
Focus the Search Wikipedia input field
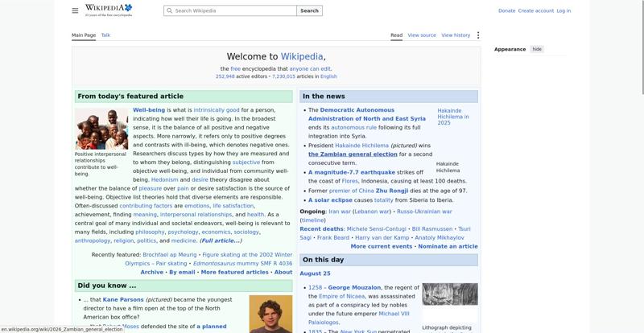click(x=230, y=10)
